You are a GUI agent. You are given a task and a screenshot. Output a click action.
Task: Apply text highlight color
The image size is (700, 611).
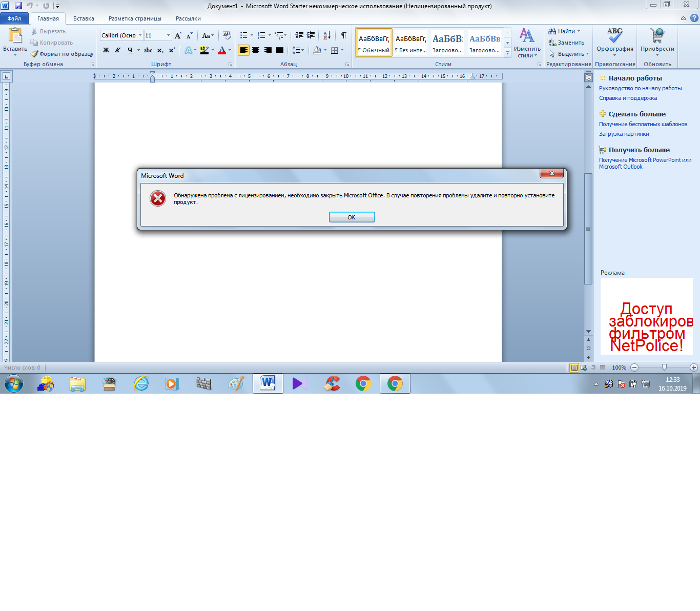[x=204, y=50]
